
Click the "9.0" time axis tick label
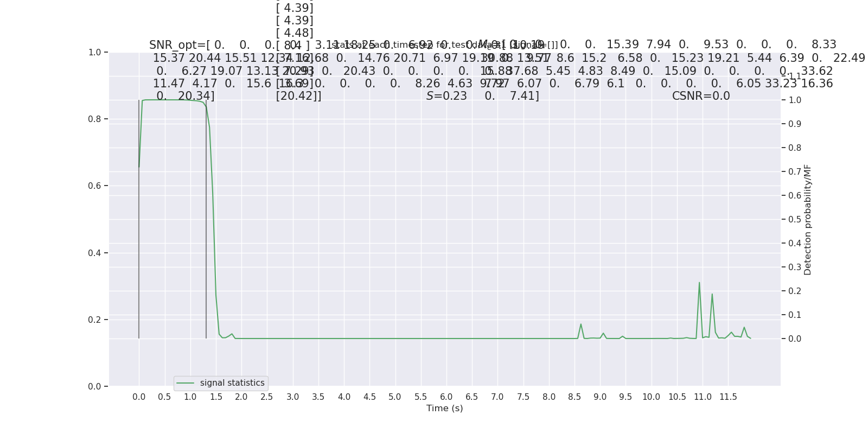click(x=600, y=397)
